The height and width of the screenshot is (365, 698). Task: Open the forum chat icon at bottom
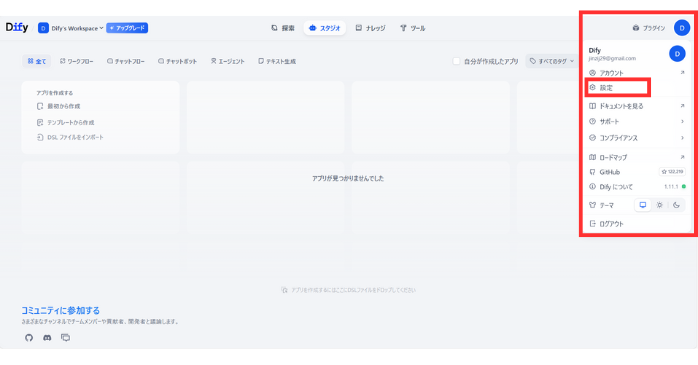[x=65, y=338]
